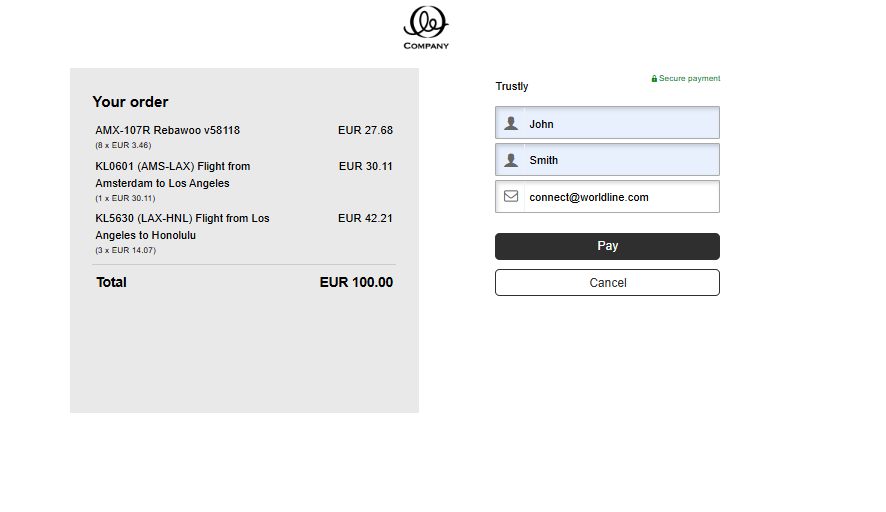
Task: Click the Company logo at top
Action: tap(426, 28)
